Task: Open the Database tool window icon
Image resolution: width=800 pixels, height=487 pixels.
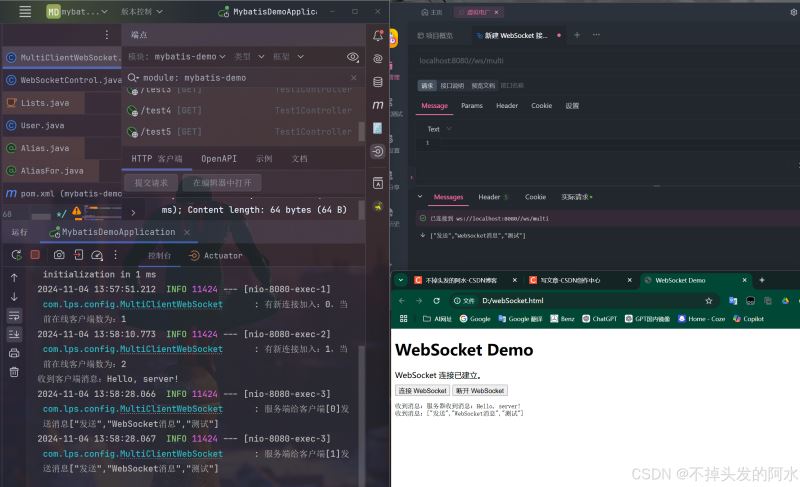Action: [378, 82]
